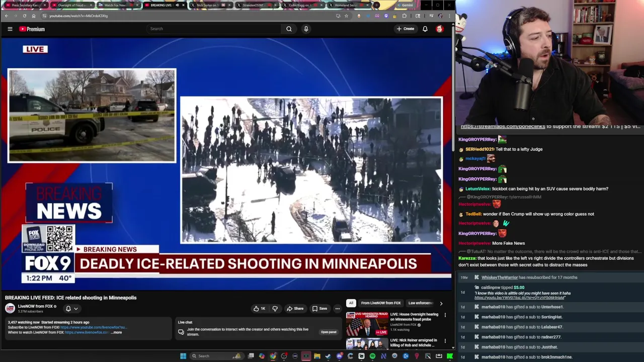
Task: Switch to Oversight of Fraud tab
Action: tap(71, 5)
